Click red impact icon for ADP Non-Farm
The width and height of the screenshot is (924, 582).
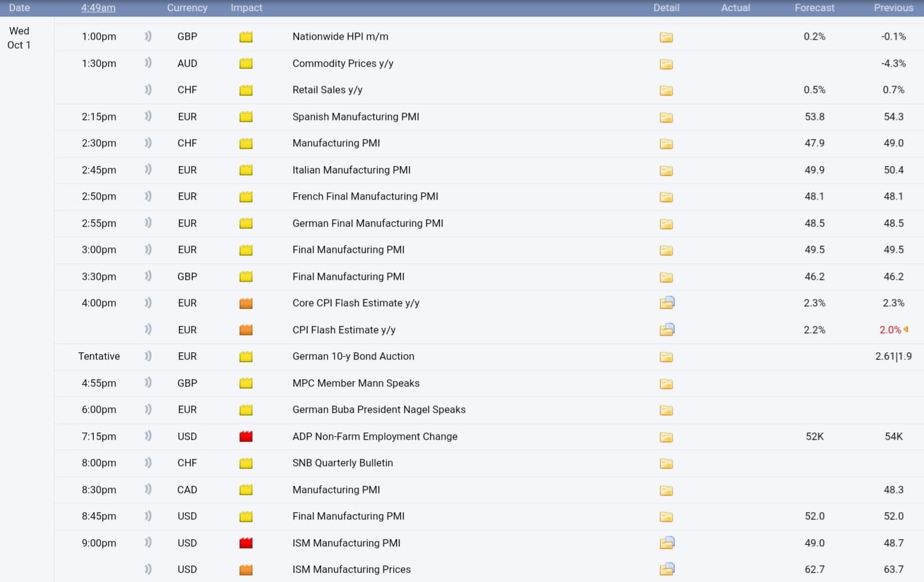(x=246, y=437)
